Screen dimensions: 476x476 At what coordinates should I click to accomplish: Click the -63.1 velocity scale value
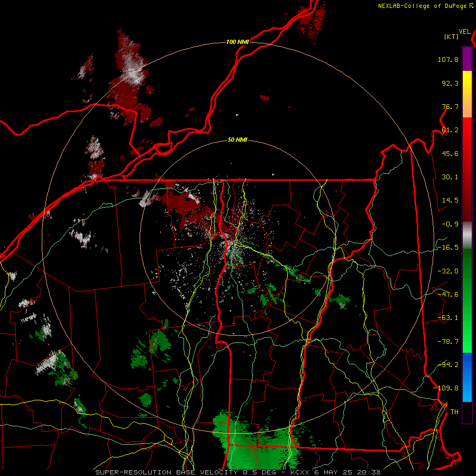pyautogui.click(x=448, y=318)
